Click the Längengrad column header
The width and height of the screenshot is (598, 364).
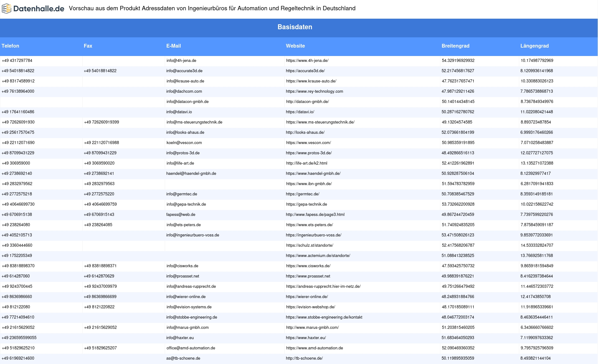pyautogui.click(x=534, y=46)
